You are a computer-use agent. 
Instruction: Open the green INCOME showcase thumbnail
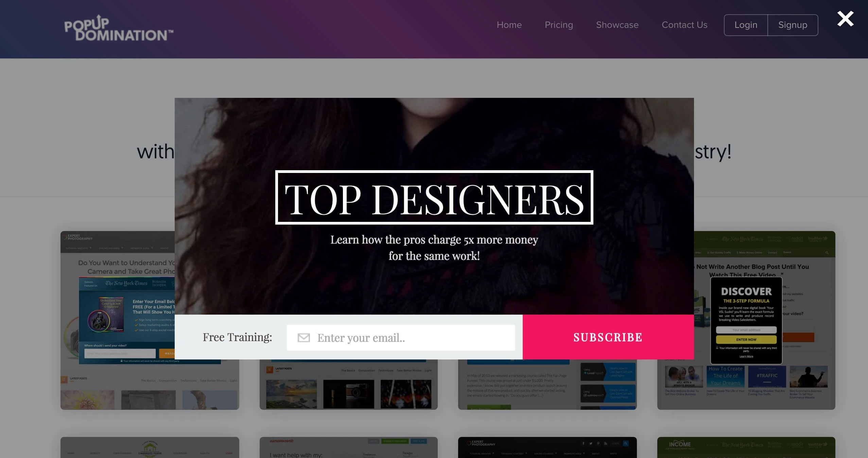click(x=746, y=448)
